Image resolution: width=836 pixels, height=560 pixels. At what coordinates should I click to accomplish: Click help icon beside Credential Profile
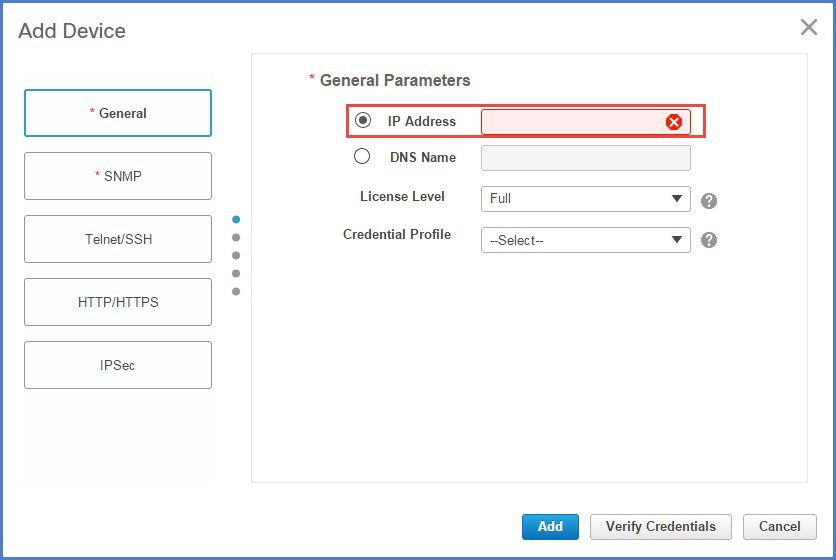[709, 240]
